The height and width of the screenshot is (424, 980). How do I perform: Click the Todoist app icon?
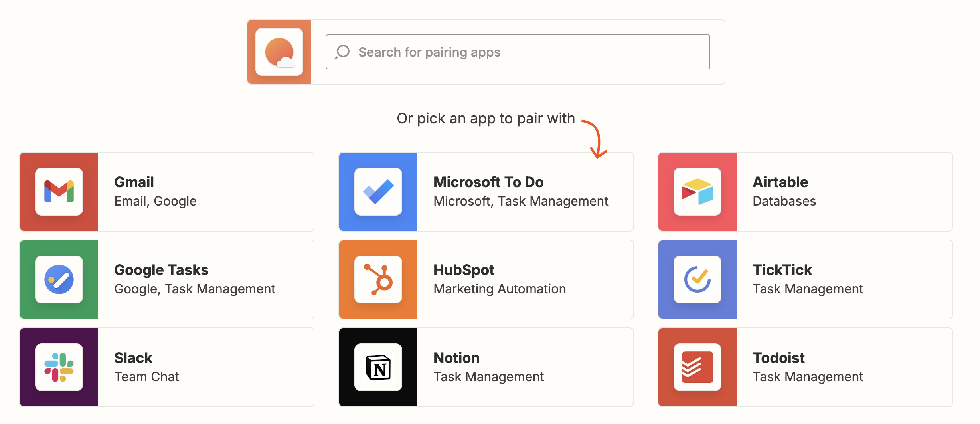point(697,367)
